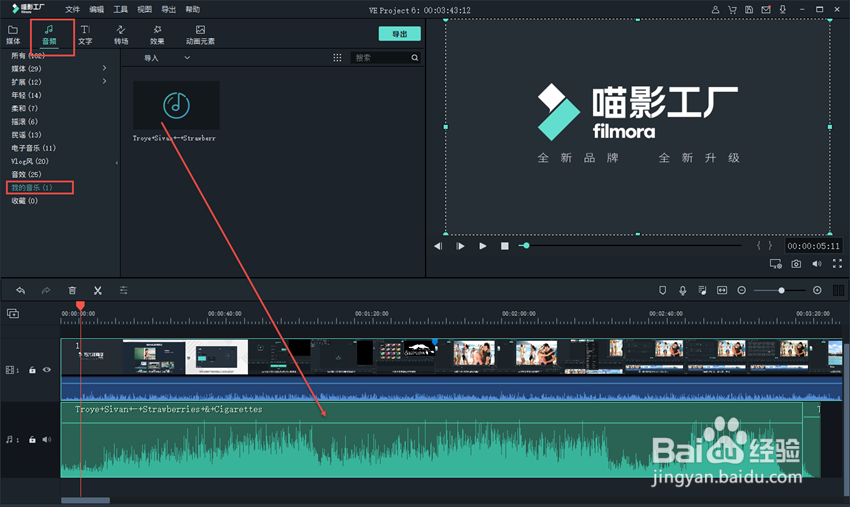Image resolution: width=850 pixels, height=507 pixels.
Task: Split clip with the scissors icon
Action: [98, 291]
